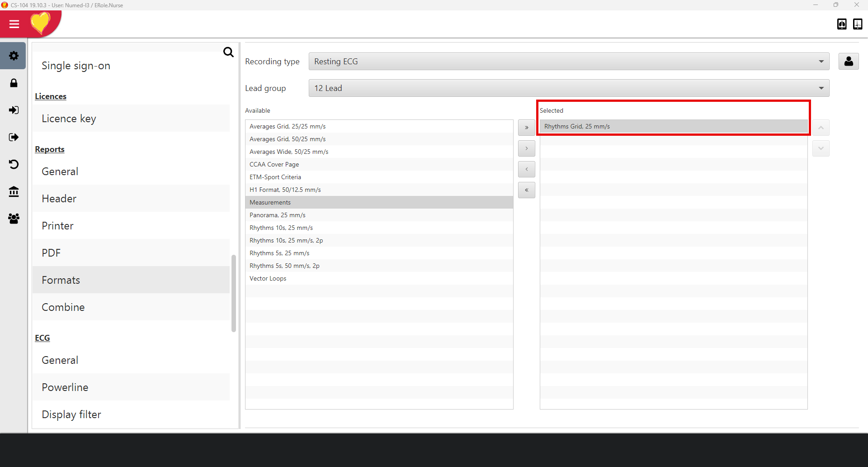Click the settings gear sidebar icon
The width and height of the screenshot is (868, 467).
[14, 56]
